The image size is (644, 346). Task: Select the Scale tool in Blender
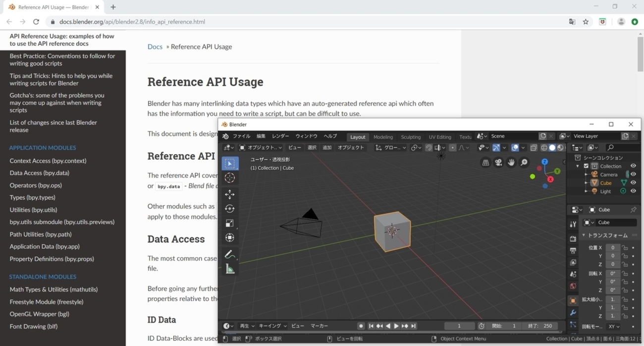click(230, 224)
